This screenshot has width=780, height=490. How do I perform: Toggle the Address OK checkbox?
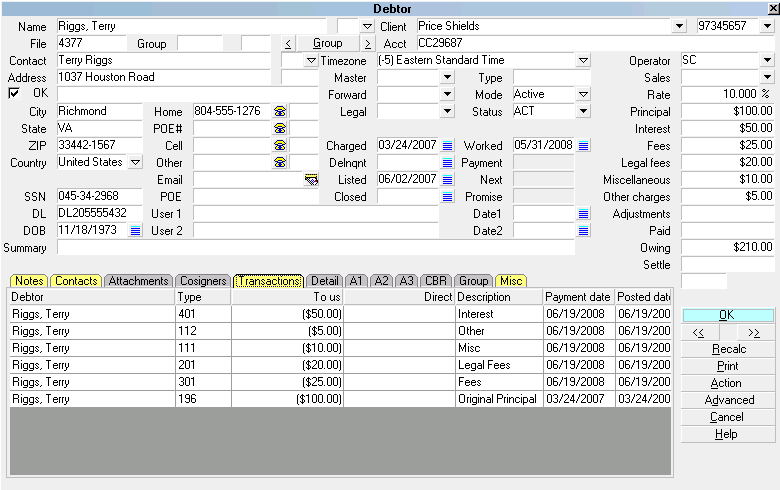(x=14, y=93)
